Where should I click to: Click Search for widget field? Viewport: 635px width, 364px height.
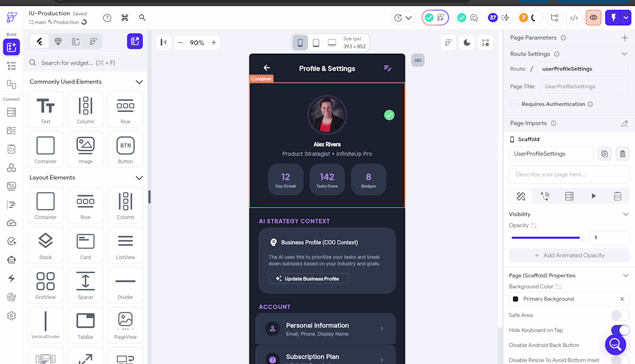86,63
